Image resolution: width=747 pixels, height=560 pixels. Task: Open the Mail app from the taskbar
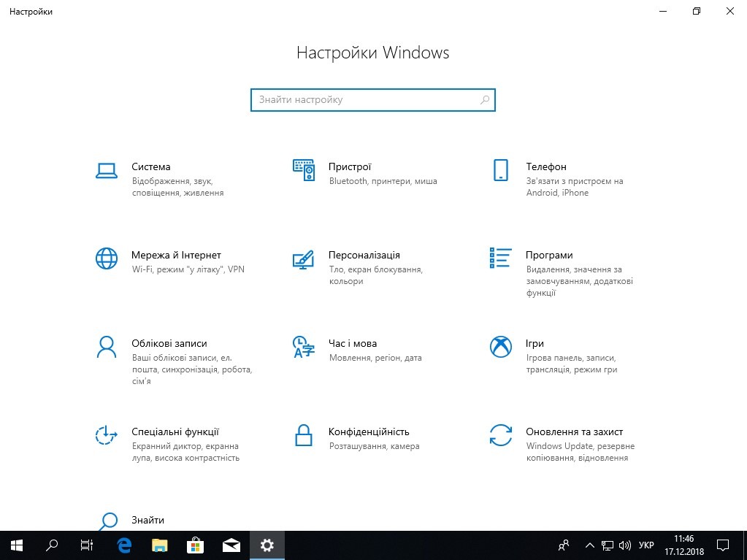pos(231,545)
